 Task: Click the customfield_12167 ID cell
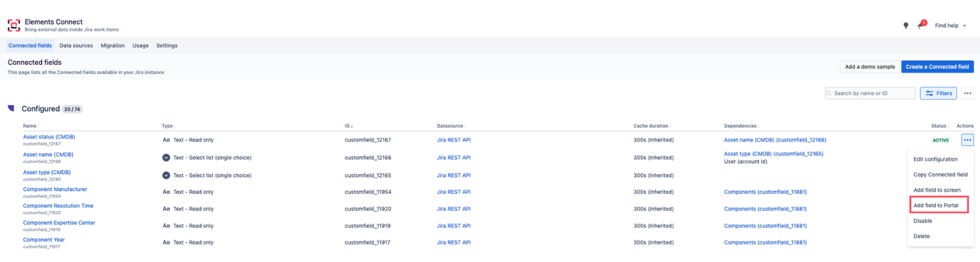pyautogui.click(x=368, y=140)
